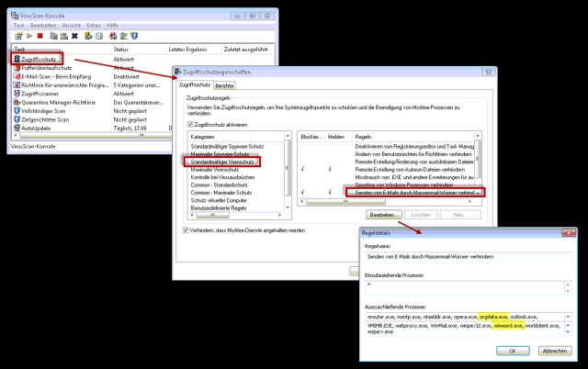
Task: Click the Neu... button
Action: [460, 215]
